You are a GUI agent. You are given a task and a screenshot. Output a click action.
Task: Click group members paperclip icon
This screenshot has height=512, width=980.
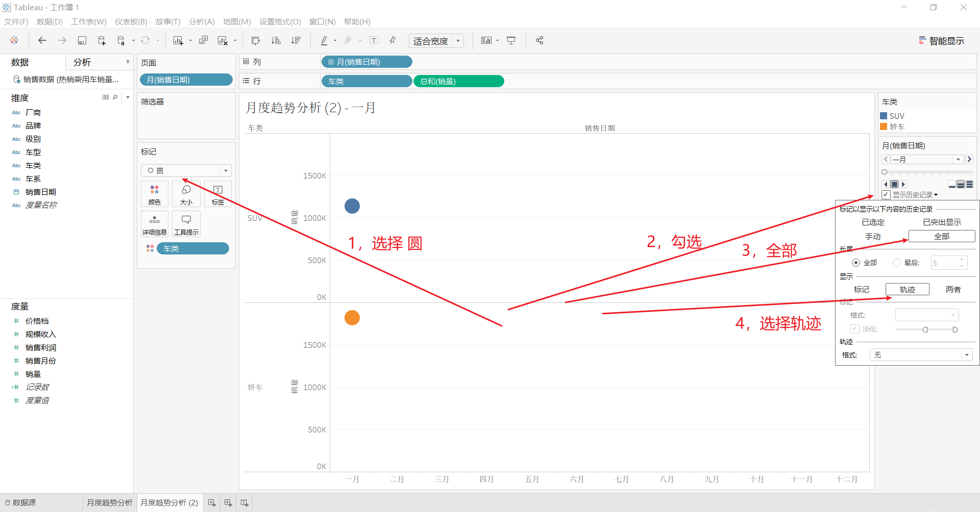(x=348, y=40)
